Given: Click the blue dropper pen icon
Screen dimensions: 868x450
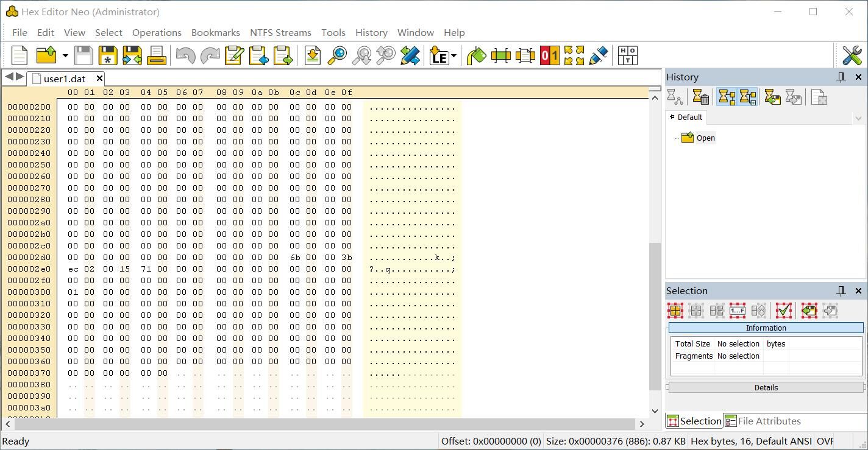Looking at the screenshot, I should (x=598, y=55).
